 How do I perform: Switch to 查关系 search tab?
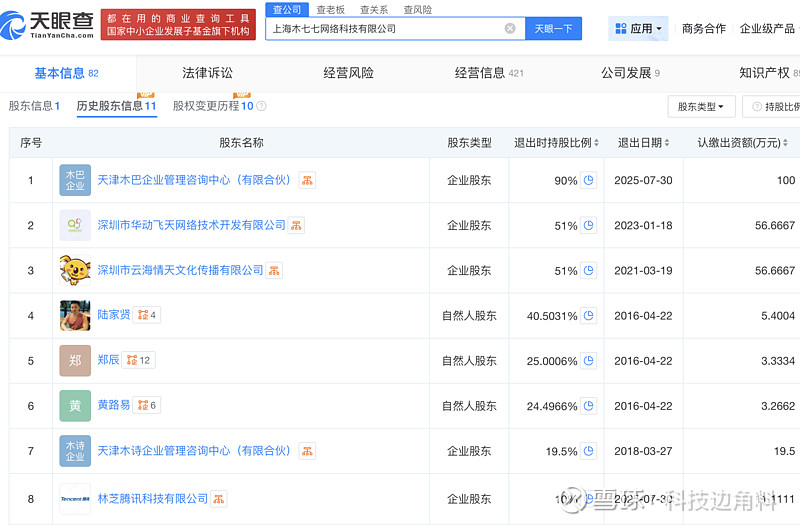(x=374, y=10)
